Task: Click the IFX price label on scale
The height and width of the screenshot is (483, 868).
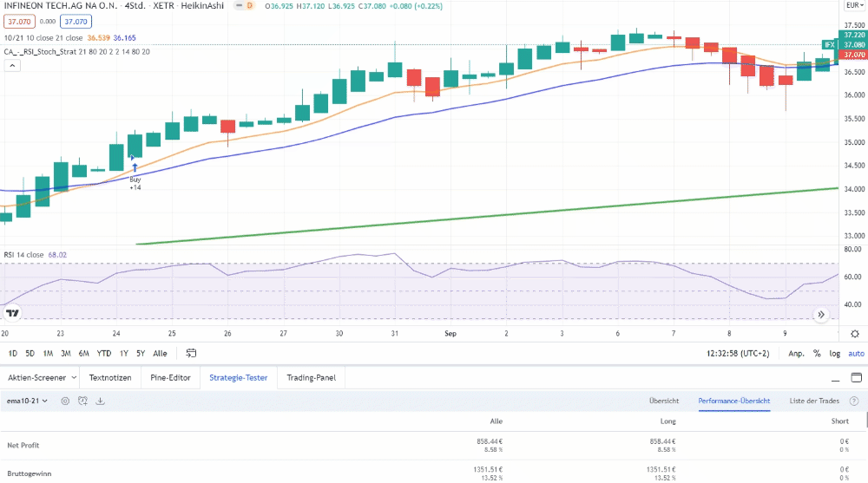Action: [829, 45]
